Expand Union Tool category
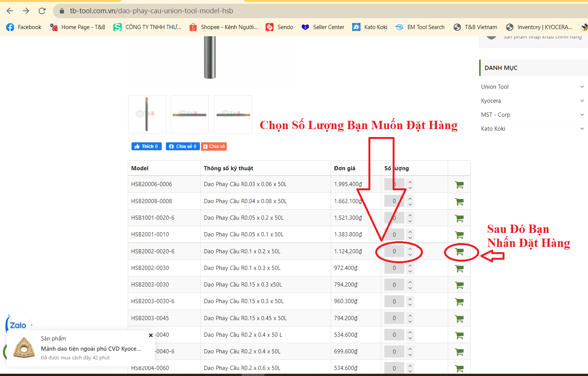 click(582, 87)
